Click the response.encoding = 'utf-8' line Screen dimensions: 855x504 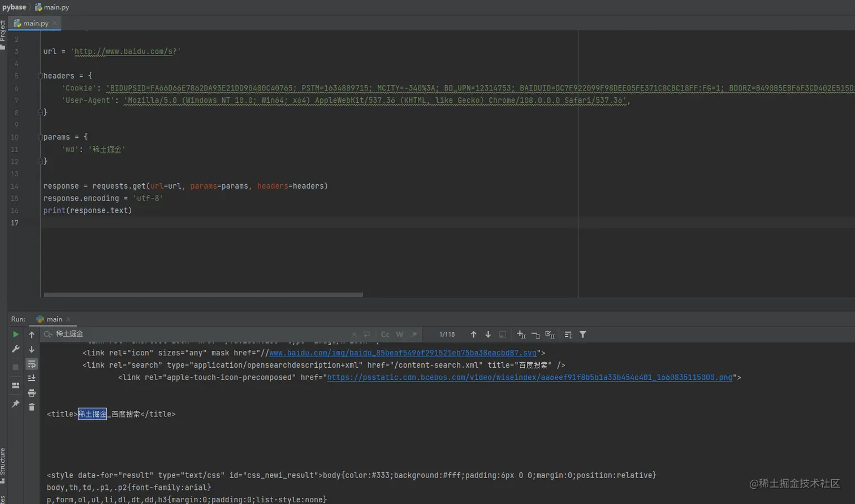[103, 198]
